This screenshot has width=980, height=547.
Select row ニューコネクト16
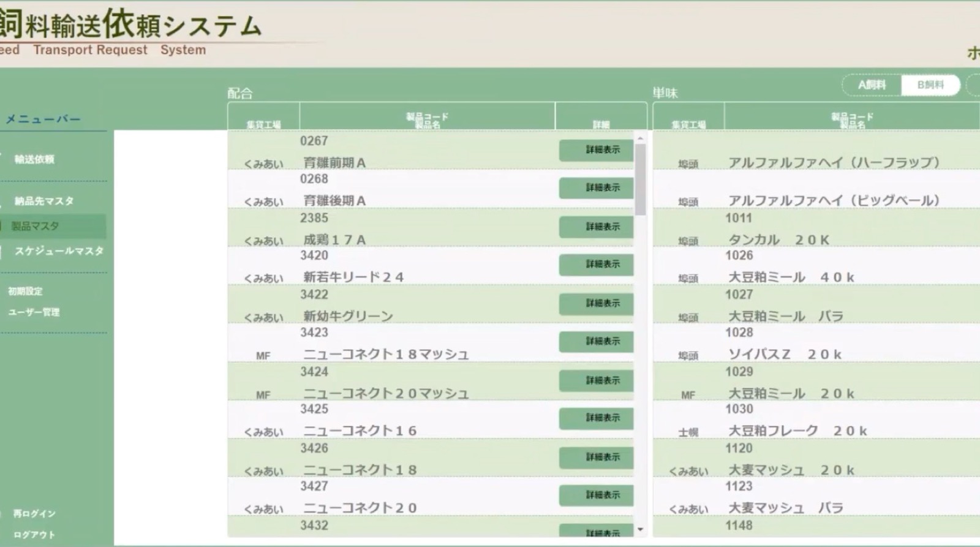(x=431, y=420)
